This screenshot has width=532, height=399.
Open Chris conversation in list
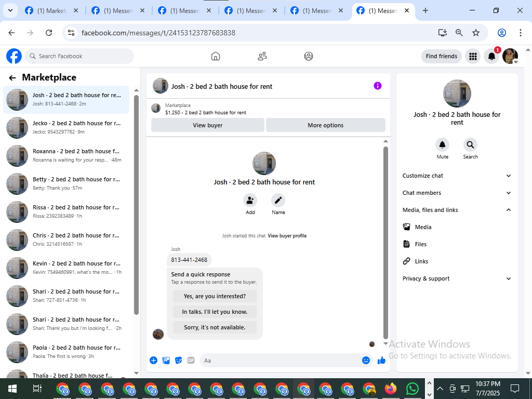[x=66, y=240]
